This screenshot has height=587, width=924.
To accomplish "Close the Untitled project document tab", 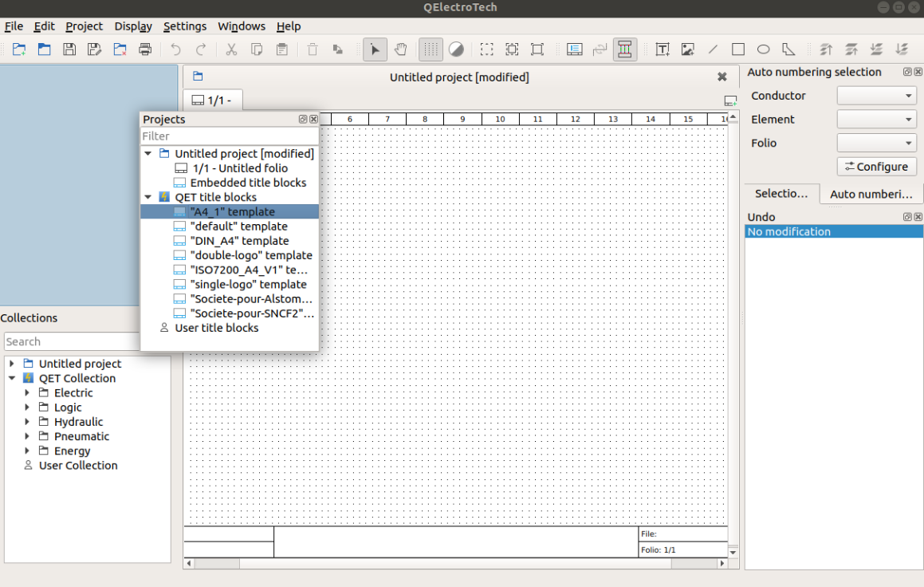I will click(722, 77).
